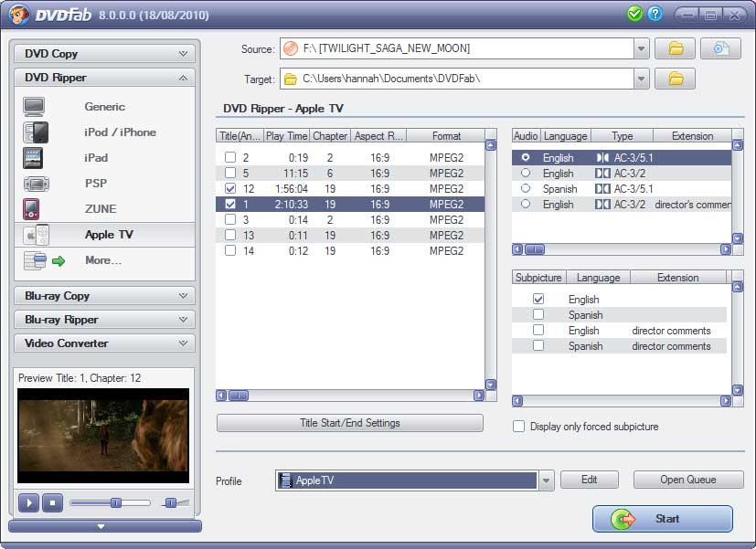Click the DVDFab mascot logo icon
The image size is (756, 549).
tap(19, 15)
